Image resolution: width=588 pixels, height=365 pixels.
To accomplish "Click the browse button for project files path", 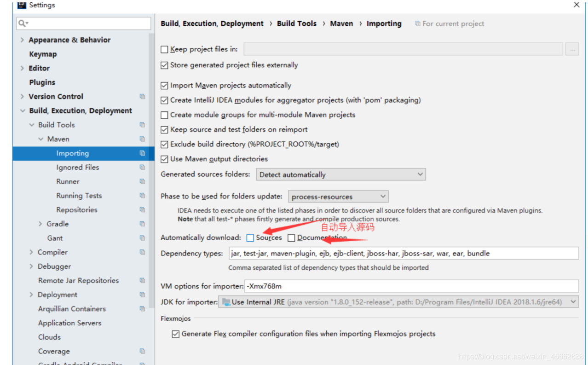I will tap(572, 49).
